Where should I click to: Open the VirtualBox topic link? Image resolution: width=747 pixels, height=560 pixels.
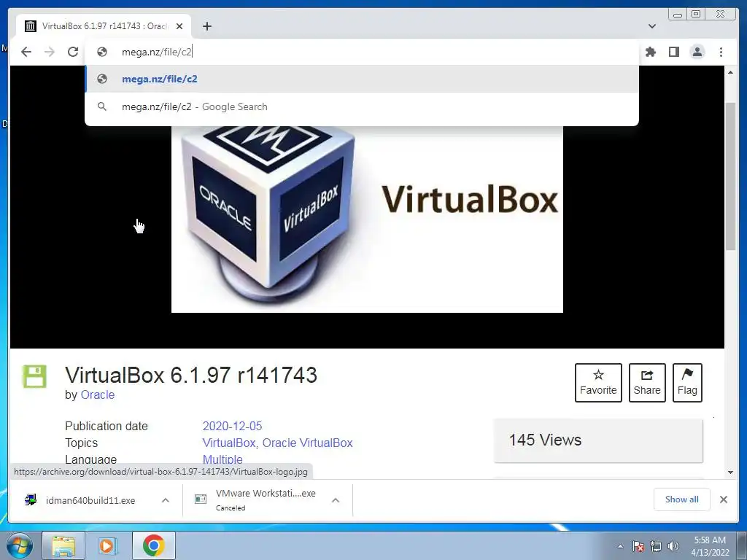pos(228,443)
